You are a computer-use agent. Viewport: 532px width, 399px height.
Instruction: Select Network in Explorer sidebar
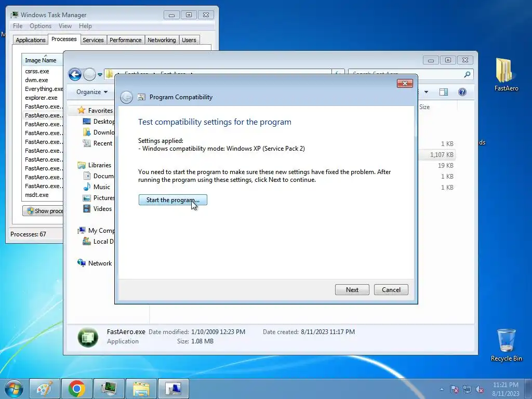pyautogui.click(x=95, y=263)
